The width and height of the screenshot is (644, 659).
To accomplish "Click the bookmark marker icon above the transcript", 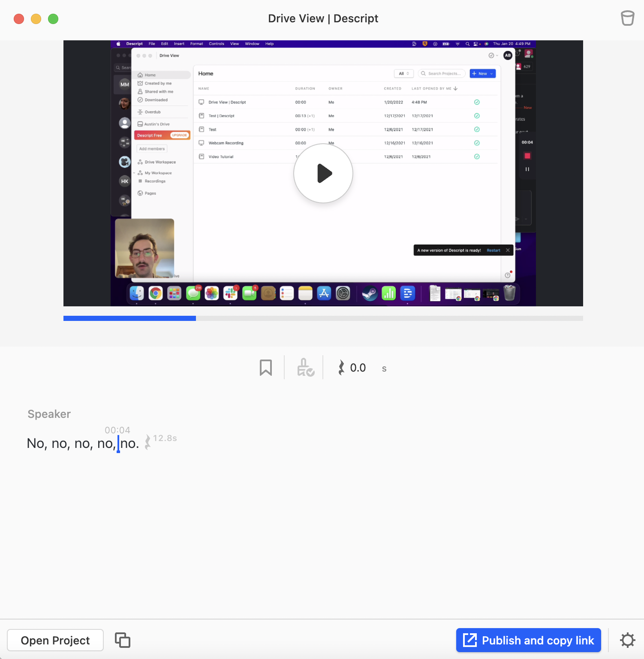I will pos(266,367).
